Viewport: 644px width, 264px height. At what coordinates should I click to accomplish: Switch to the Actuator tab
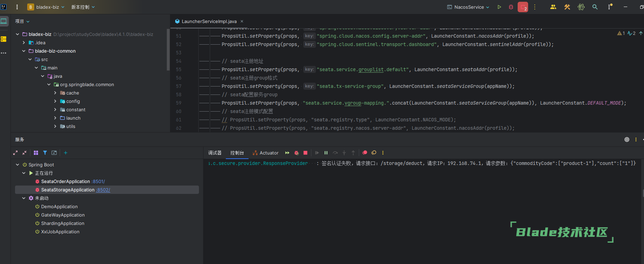[265, 153]
